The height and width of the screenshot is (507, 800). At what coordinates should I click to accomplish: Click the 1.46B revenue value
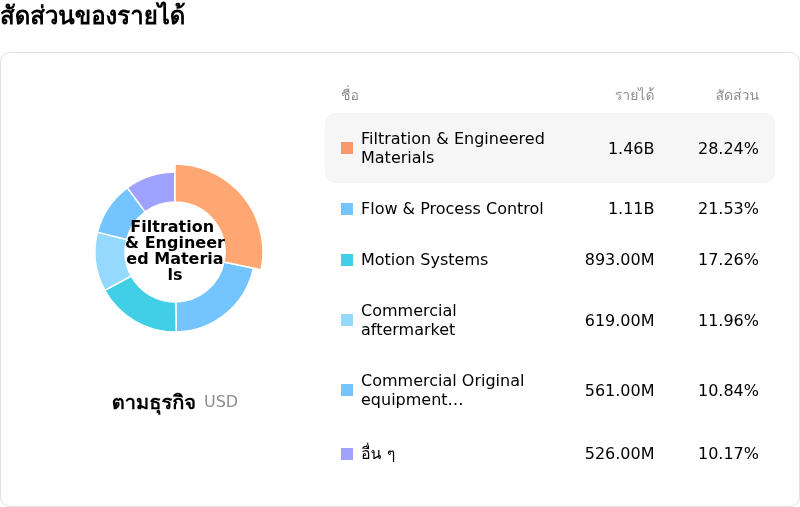point(631,148)
